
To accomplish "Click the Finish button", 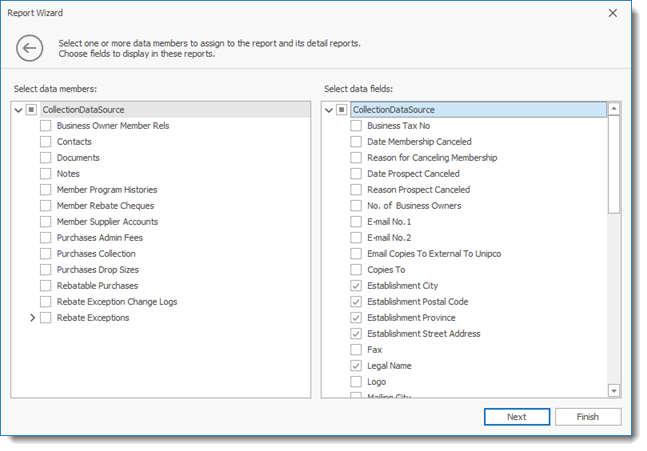I will 588,417.
